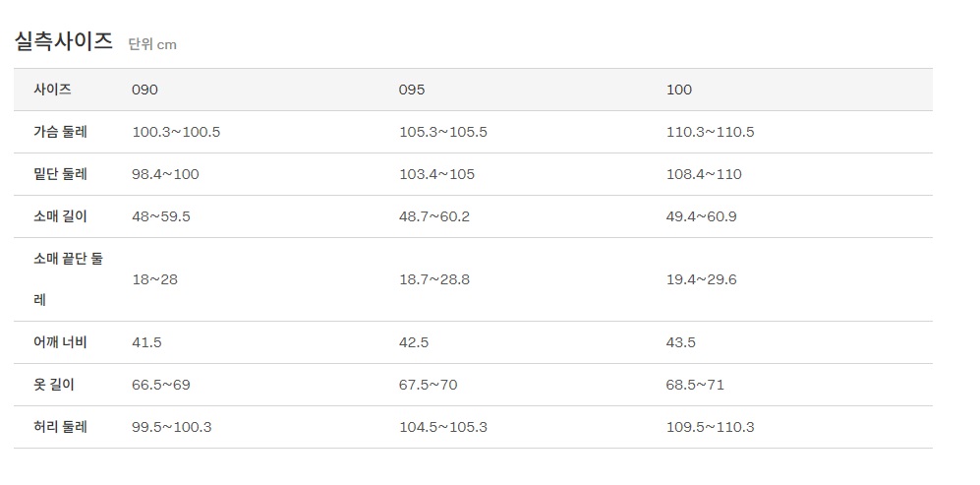Select the 090 size column header
980x485 pixels.
click(145, 90)
